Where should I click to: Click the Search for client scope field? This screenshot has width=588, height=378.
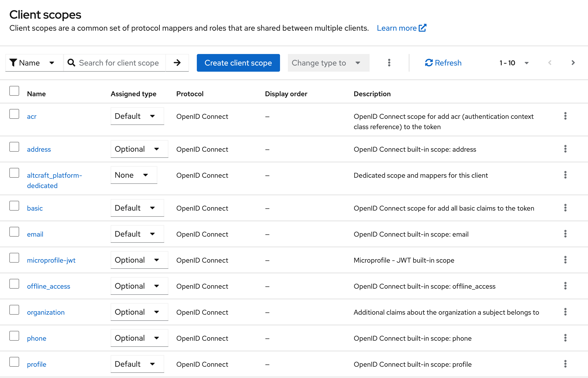(119, 63)
